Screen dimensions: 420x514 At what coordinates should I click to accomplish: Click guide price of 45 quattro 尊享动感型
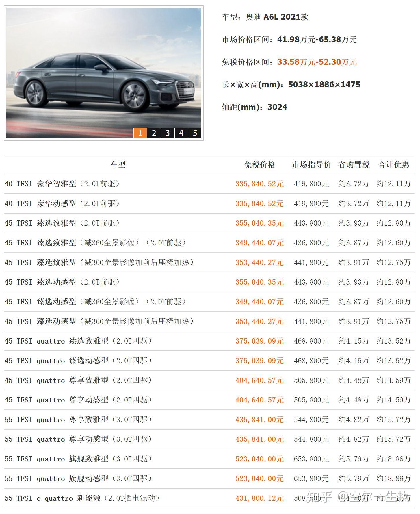tap(311, 400)
